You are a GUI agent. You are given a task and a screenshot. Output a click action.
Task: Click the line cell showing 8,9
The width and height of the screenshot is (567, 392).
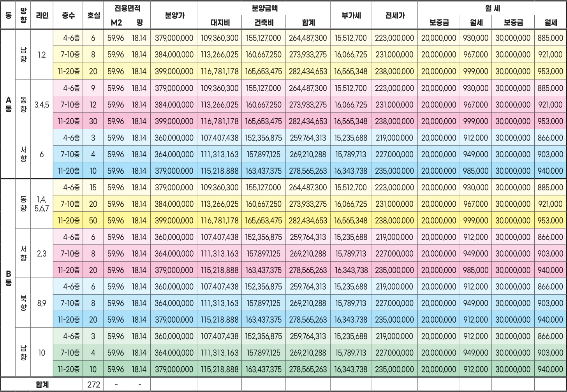click(x=42, y=303)
